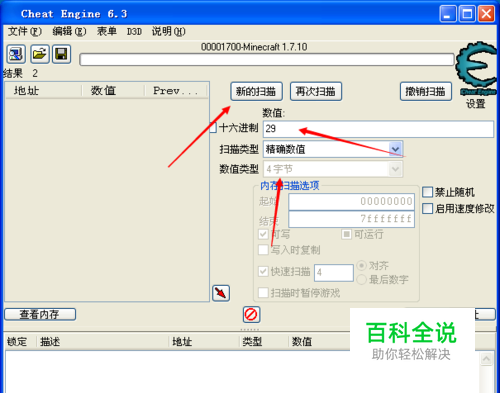Click the 描述 column in address table
The height and width of the screenshot is (393, 500).
coord(103,342)
